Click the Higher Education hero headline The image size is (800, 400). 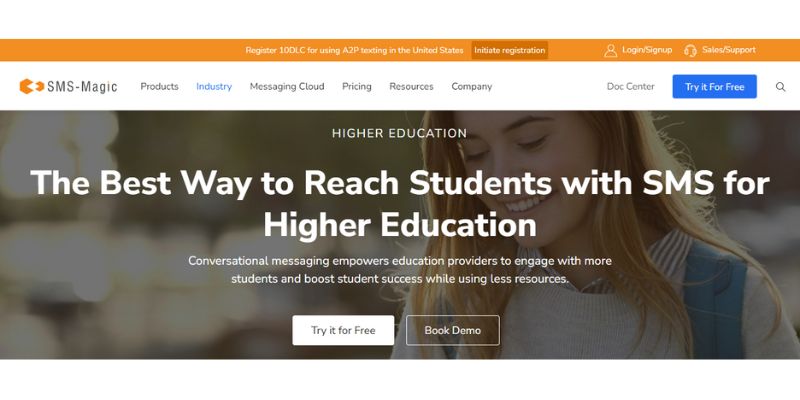(399, 203)
